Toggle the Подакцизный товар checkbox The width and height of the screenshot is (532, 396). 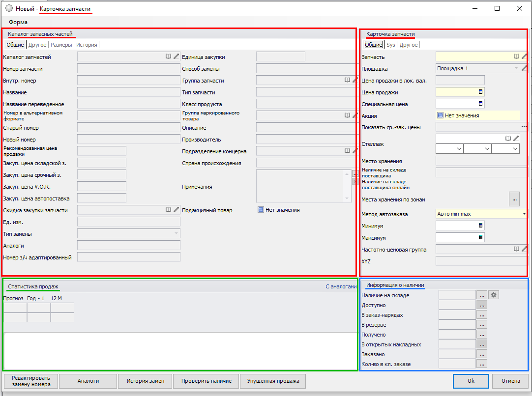pos(261,210)
